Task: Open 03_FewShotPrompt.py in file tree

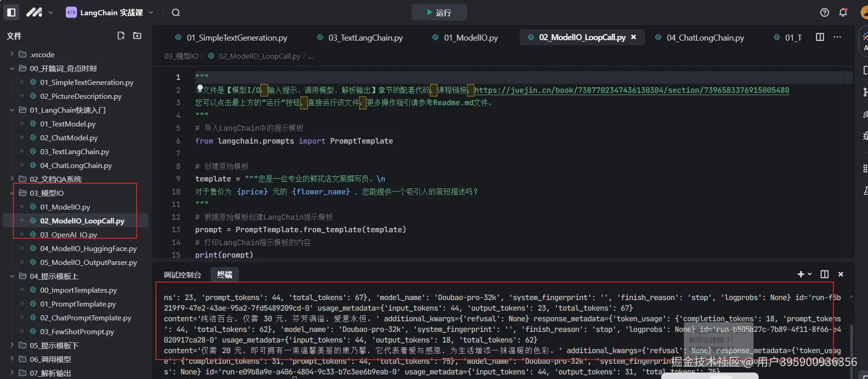Action: pos(77,331)
